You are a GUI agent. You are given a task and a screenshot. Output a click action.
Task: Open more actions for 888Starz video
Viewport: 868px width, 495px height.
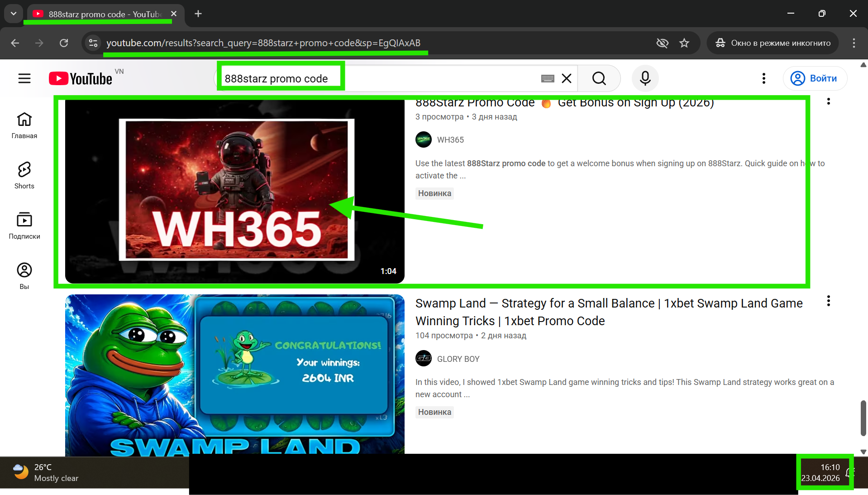pyautogui.click(x=829, y=101)
